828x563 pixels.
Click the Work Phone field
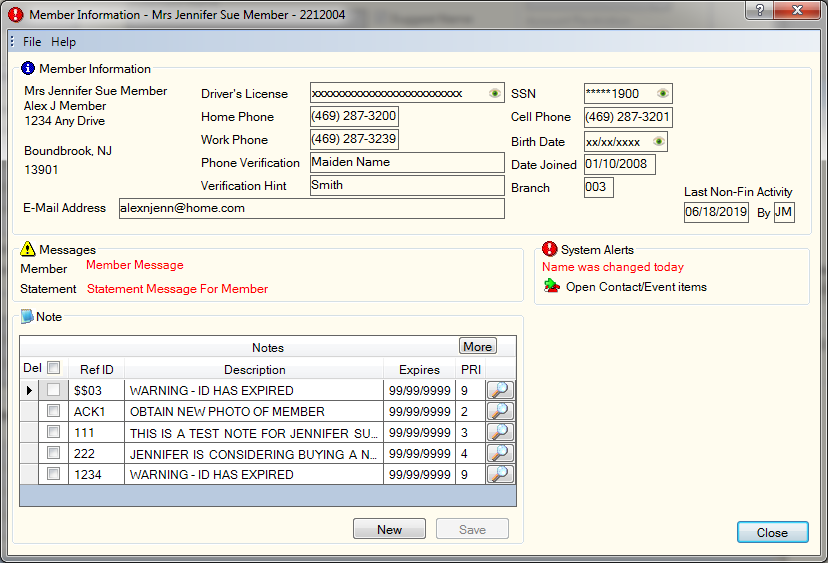(x=354, y=139)
